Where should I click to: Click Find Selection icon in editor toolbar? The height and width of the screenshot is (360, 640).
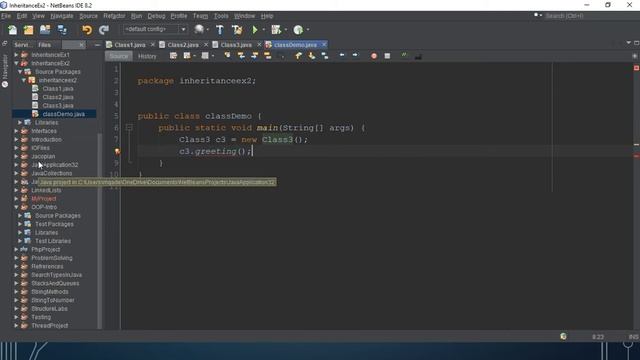pyautogui.click(x=227, y=56)
